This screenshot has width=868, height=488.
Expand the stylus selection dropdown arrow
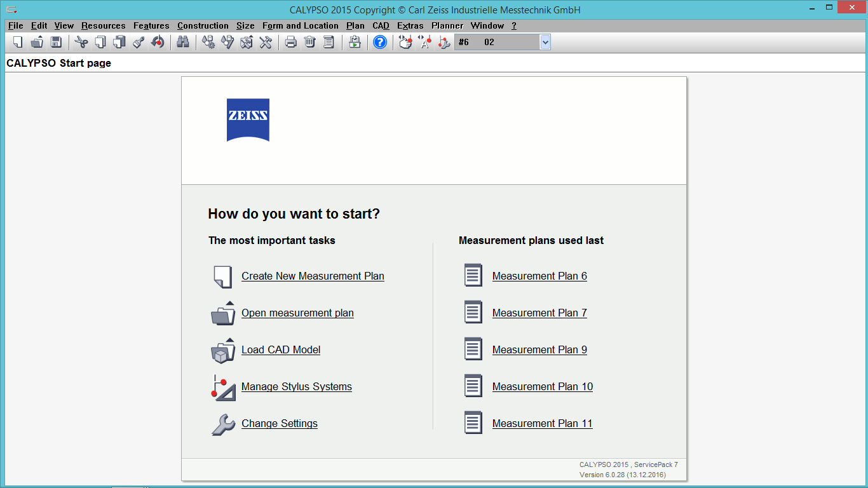545,42
